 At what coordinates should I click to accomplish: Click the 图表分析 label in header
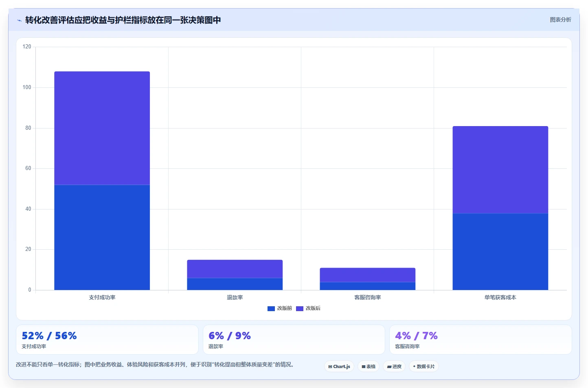(x=560, y=20)
